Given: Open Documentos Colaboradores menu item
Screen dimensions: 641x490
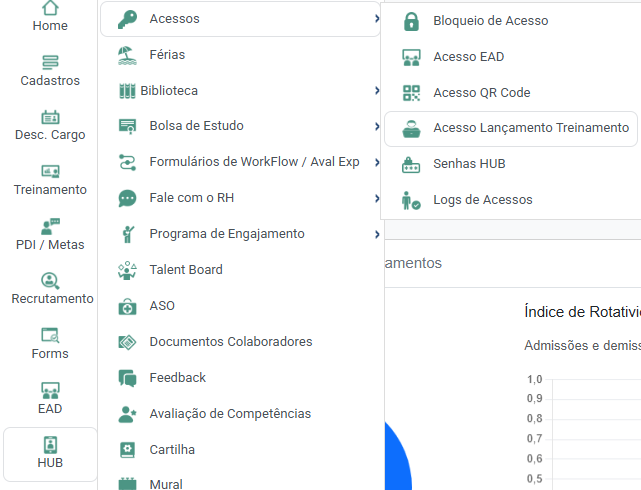Looking at the screenshot, I should pyautogui.click(x=230, y=342).
